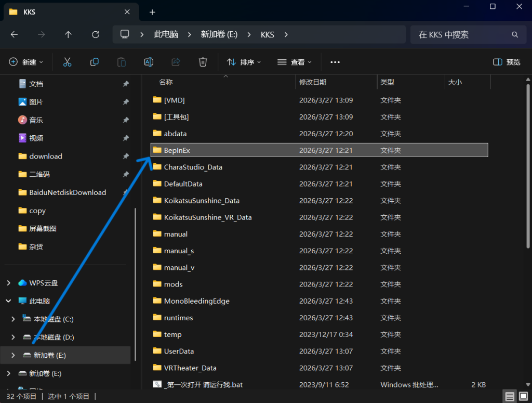This screenshot has height=403, width=532.
Task: Select KoikatsuSunshine_Data folder row
Action: (320, 200)
